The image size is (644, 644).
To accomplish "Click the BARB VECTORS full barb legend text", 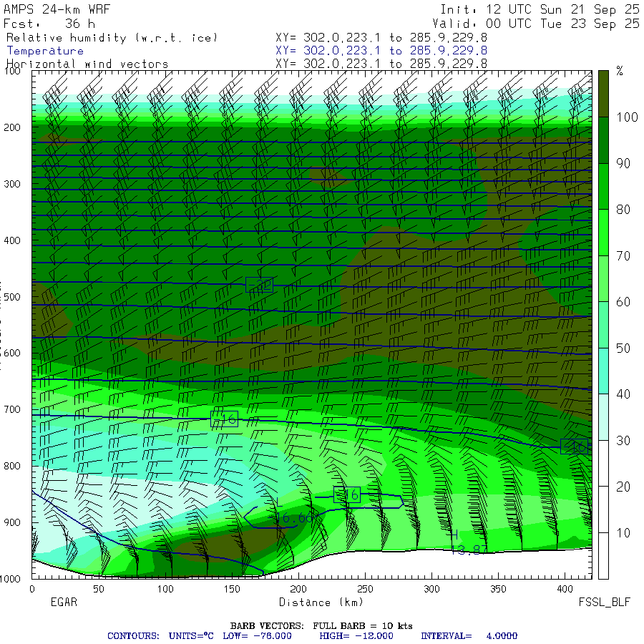I will coord(321,626).
